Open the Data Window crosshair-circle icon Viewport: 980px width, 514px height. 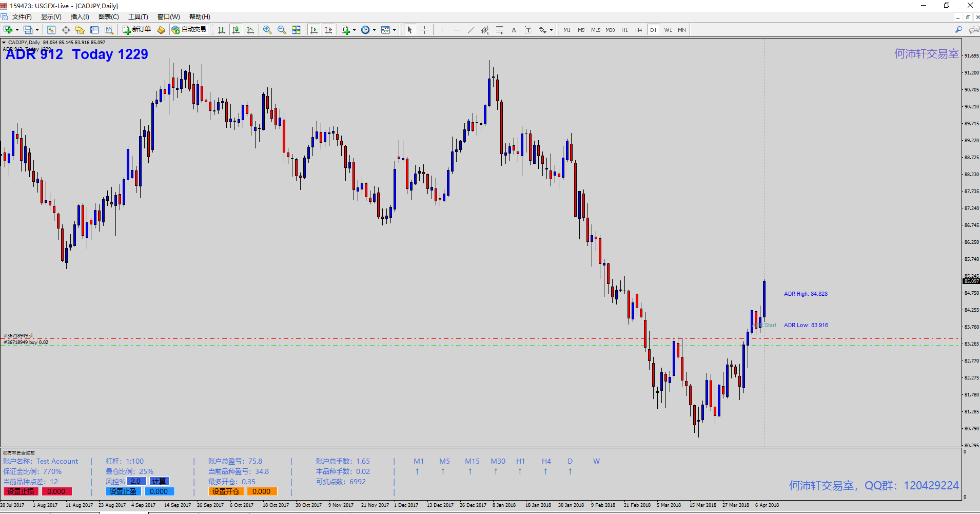click(66, 30)
